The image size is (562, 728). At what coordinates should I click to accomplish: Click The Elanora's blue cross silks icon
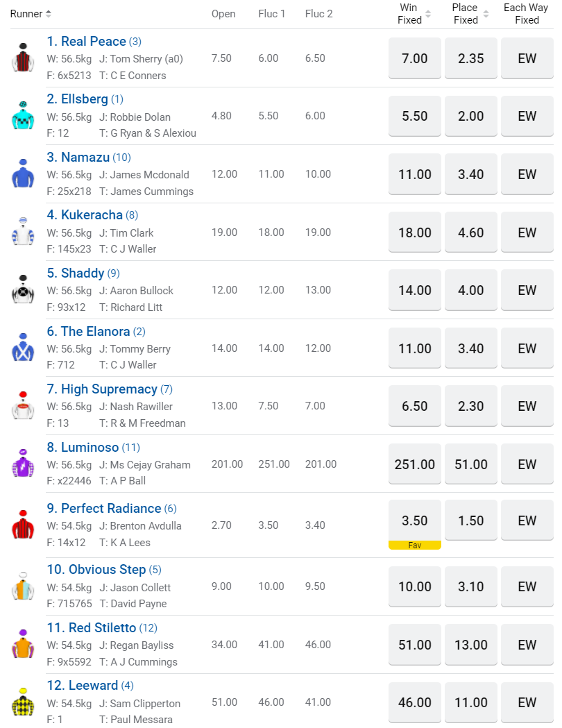tap(23, 348)
